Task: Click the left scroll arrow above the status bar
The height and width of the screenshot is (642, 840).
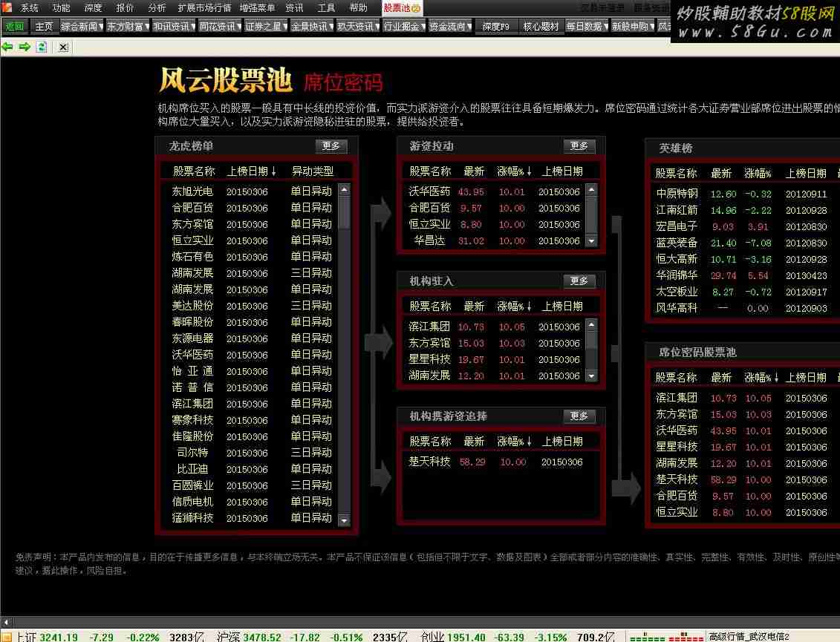Action: pyautogui.click(x=6, y=622)
